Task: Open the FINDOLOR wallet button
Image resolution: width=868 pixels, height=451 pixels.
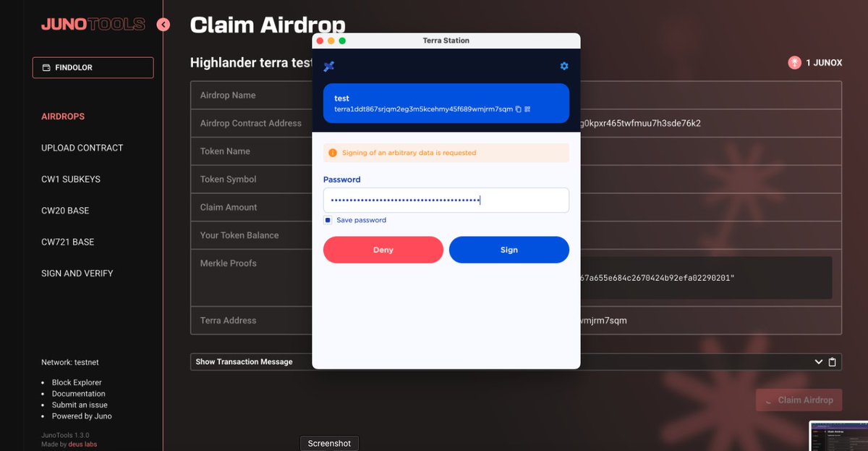Action: [x=93, y=67]
